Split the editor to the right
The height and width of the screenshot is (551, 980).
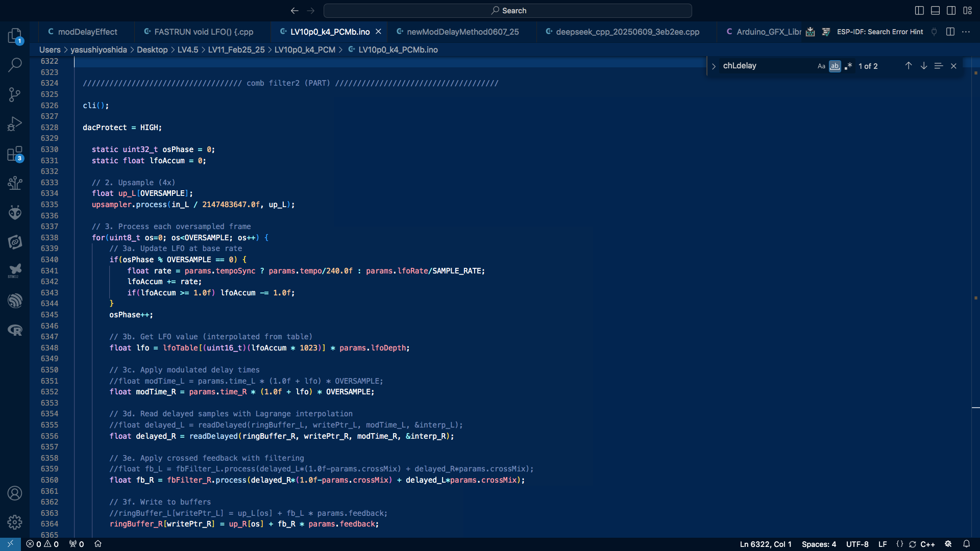coord(950,32)
